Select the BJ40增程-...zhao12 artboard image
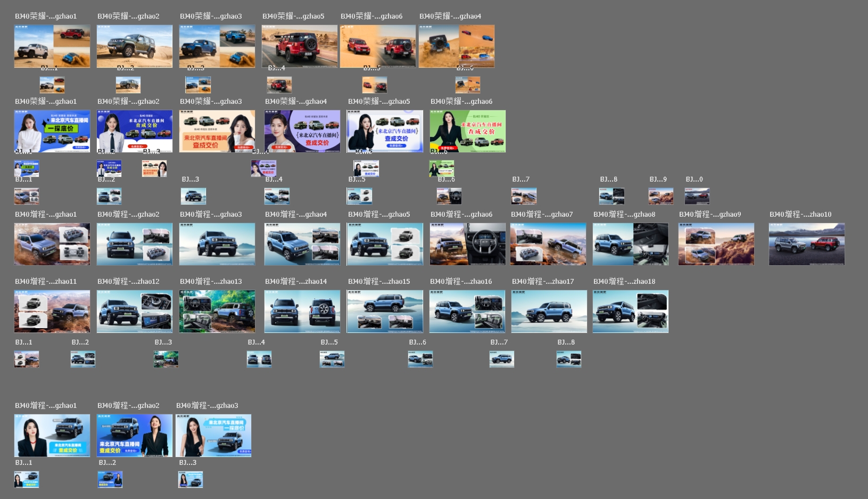The image size is (868, 499). [135, 312]
